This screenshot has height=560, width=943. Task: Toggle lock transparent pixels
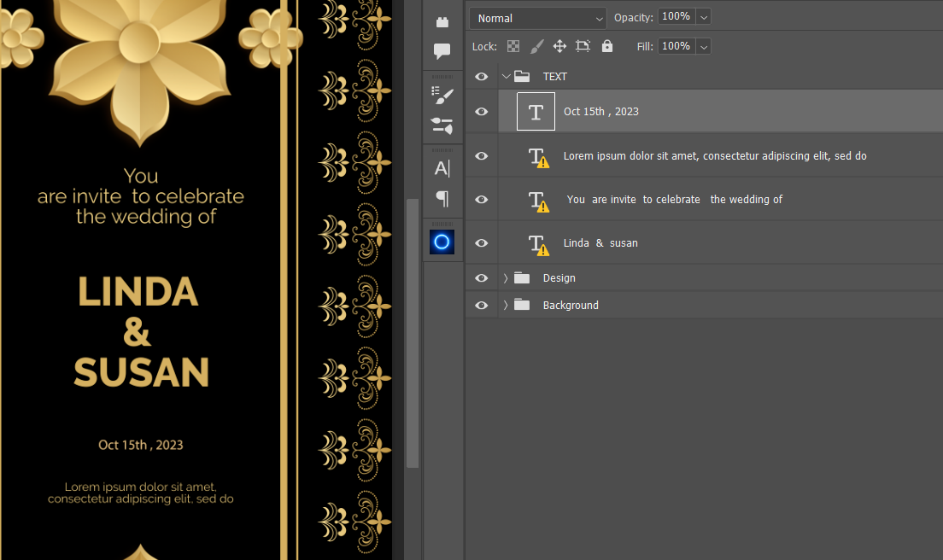[513, 46]
